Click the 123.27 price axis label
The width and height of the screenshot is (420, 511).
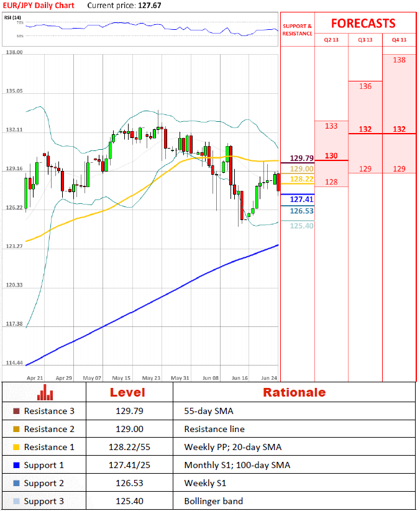tap(14, 246)
